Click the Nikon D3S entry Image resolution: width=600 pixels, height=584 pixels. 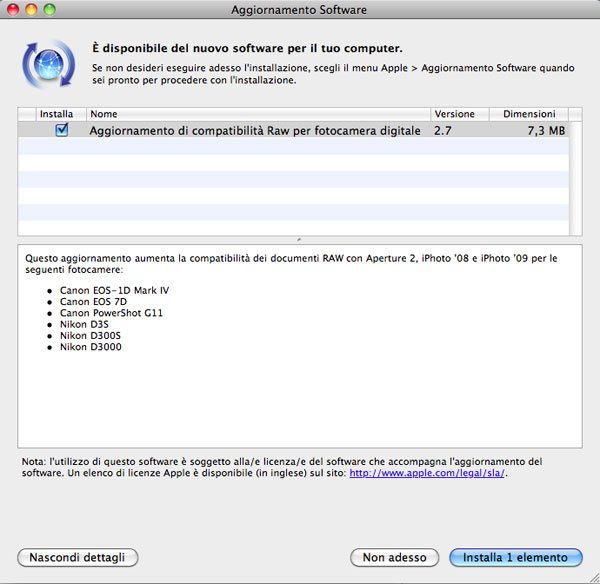[x=84, y=325]
